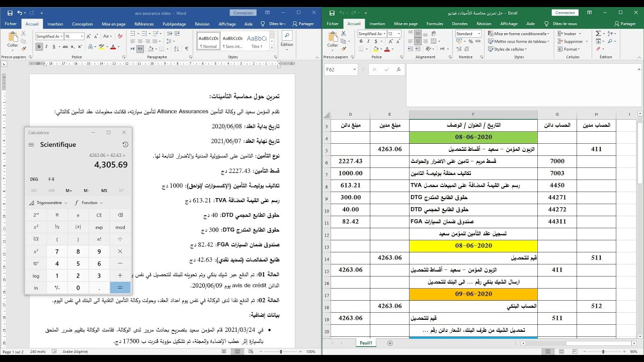Open Word Références tab
644x362 pixels.
144,24
